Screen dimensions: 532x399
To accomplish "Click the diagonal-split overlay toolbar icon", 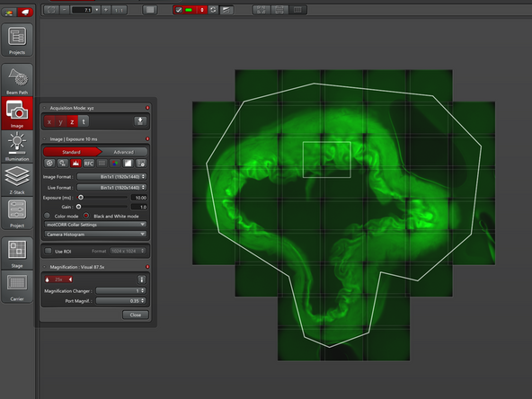I will pyautogui.click(x=226, y=10).
